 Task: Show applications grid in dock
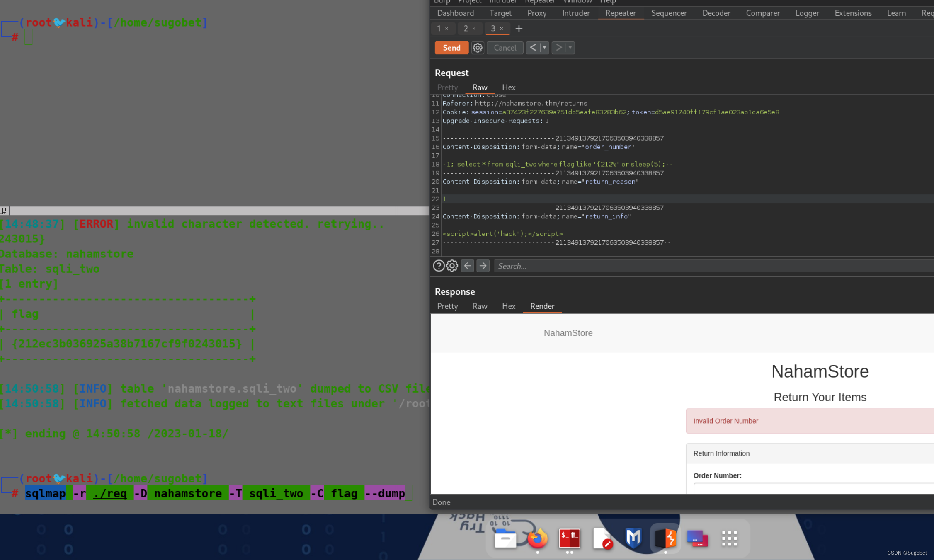click(x=729, y=538)
